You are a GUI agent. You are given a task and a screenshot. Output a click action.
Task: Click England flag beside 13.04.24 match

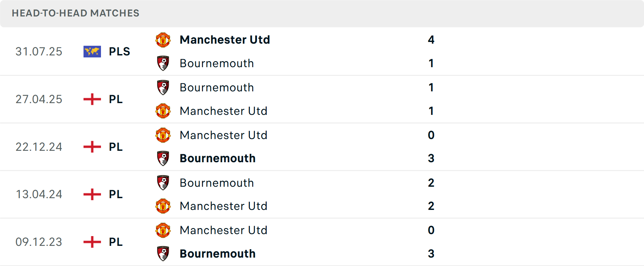tap(92, 194)
